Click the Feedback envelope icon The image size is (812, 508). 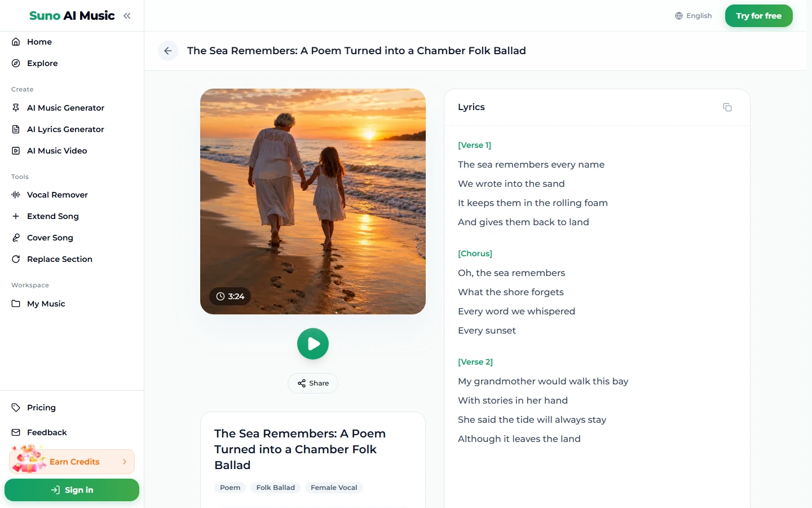point(16,432)
